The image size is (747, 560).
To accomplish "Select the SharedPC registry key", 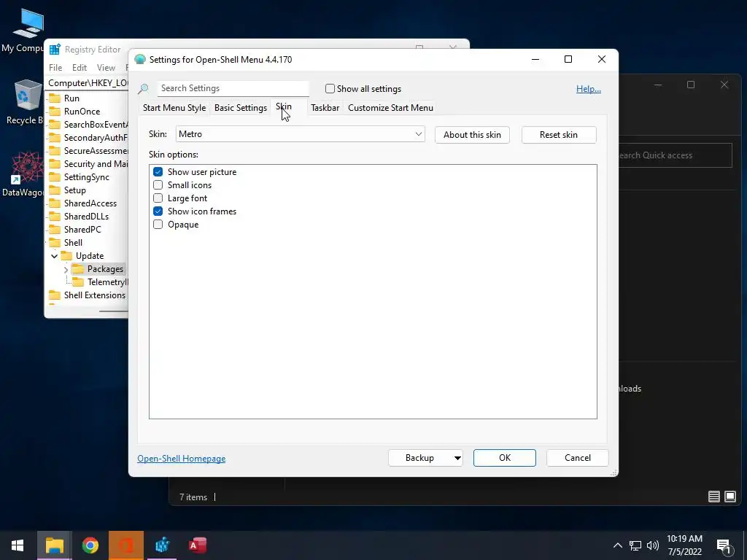I will [82, 230].
